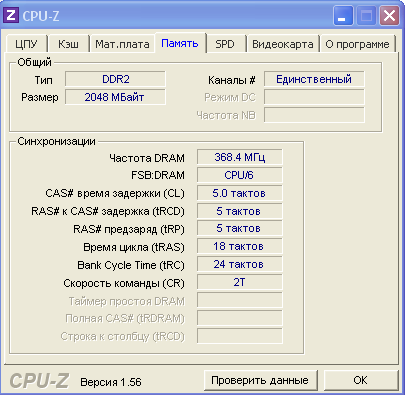
Task: Click the Bank Cycle Time (tRC) label
Action: [x=131, y=265]
